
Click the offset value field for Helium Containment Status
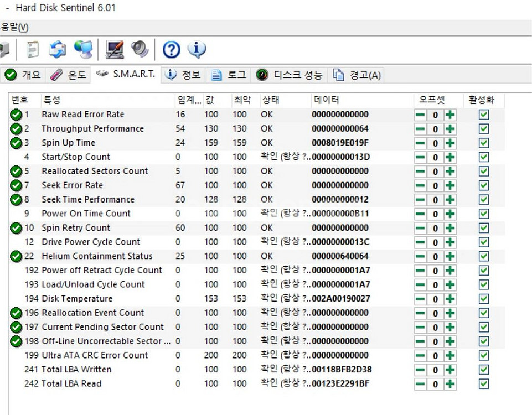pyautogui.click(x=435, y=257)
